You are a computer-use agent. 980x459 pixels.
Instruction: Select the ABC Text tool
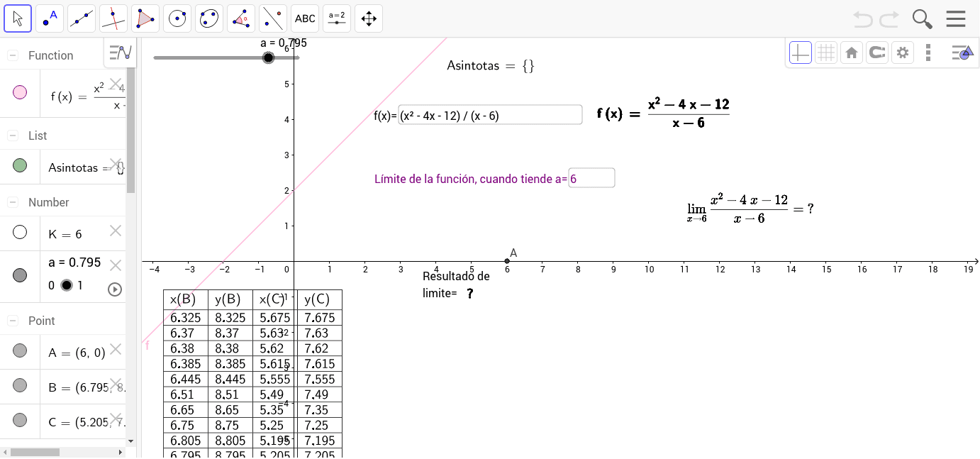coord(305,18)
